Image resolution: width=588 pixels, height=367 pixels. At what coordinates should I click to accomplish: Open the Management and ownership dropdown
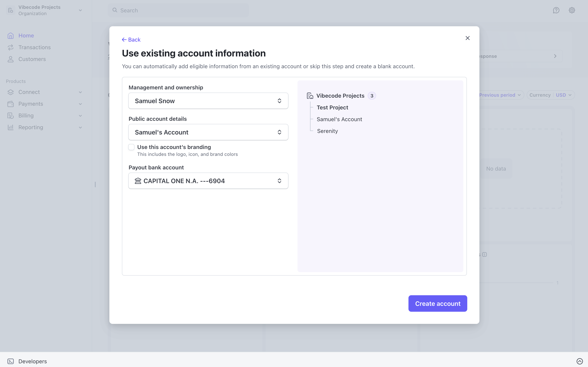[208, 101]
